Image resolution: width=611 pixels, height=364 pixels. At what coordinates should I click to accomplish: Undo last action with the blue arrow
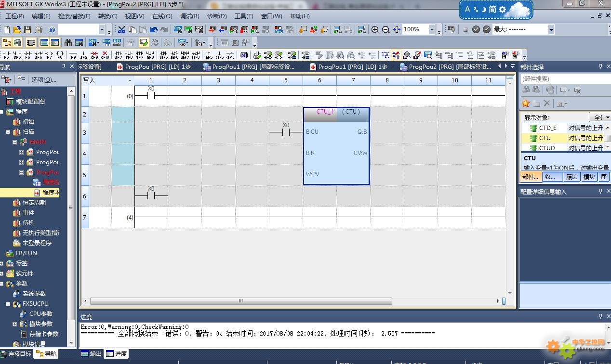click(x=154, y=29)
